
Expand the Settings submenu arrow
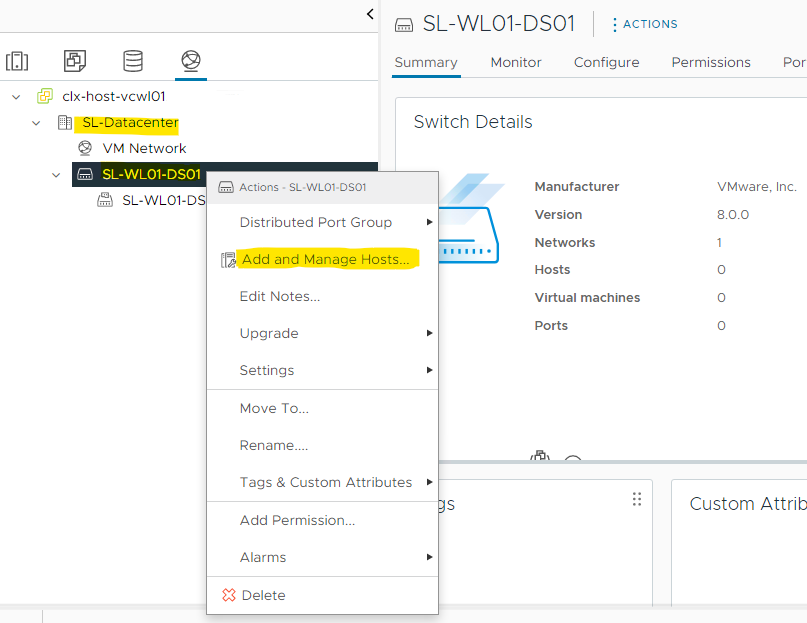click(429, 370)
